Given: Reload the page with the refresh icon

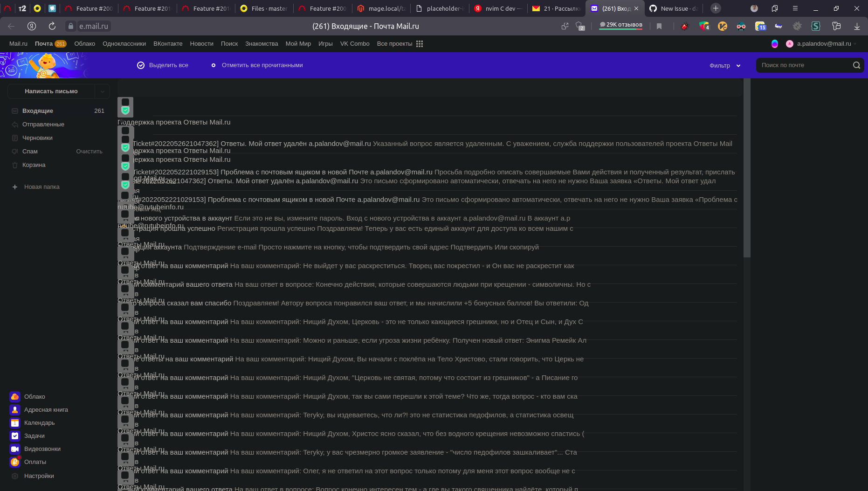Looking at the screenshot, I should [x=52, y=26].
